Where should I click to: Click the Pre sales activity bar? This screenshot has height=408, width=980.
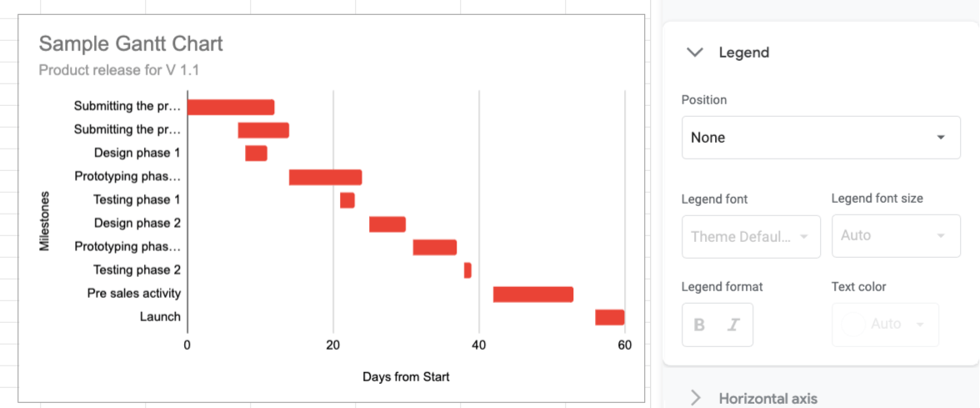coord(533,294)
